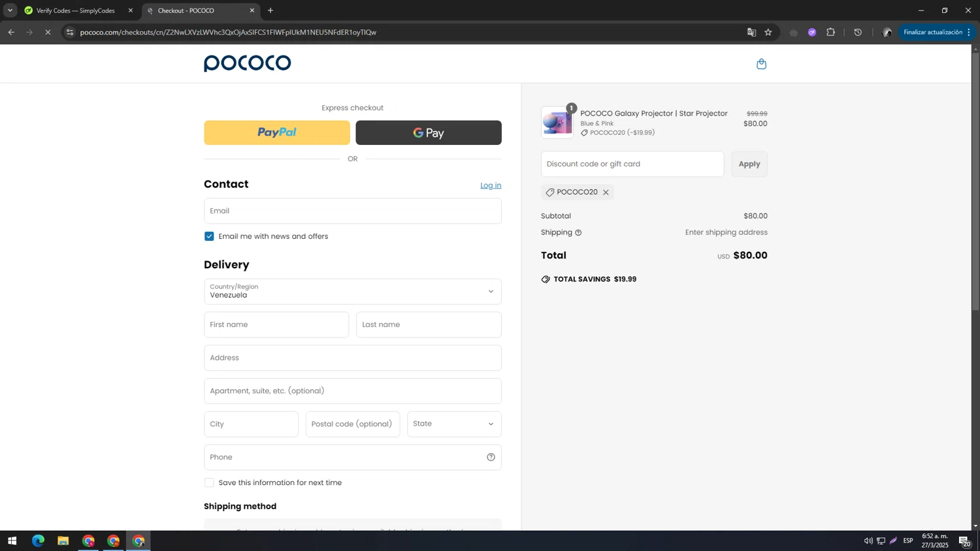This screenshot has height=551, width=980.
Task: Open the Chrome profile avatar
Action: 887,32
